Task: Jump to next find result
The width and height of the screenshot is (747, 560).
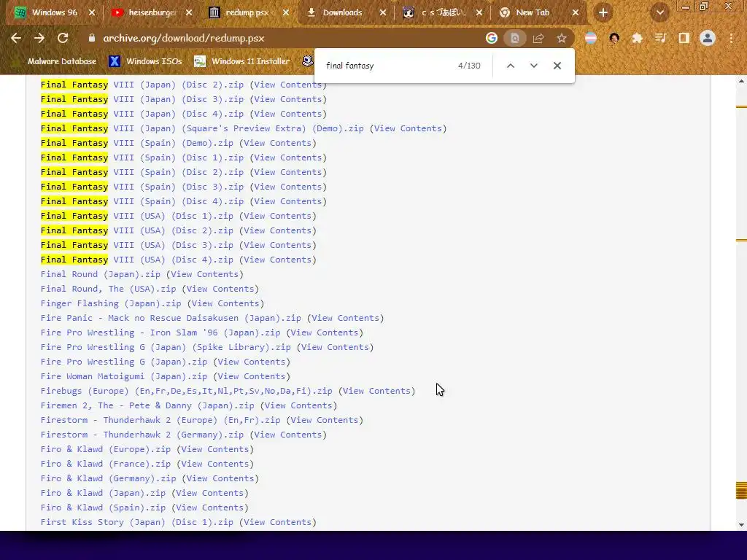Action: point(533,66)
